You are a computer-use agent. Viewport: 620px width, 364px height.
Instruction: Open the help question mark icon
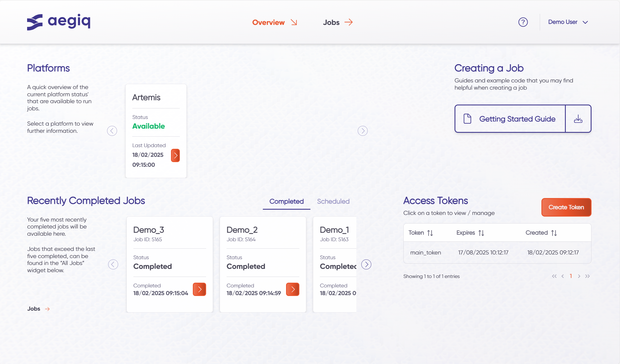click(523, 22)
